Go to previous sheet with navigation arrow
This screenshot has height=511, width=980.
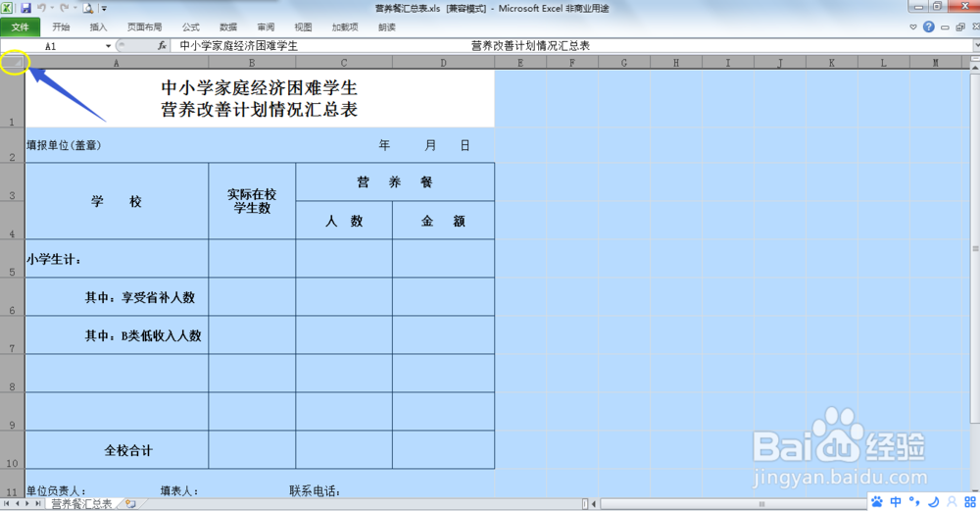(17, 503)
